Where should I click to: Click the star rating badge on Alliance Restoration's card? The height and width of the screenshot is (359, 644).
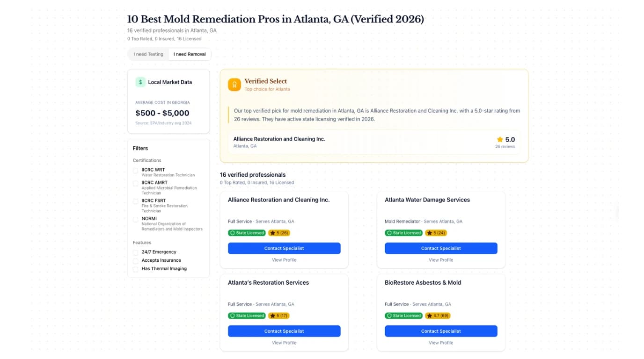[279, 232]
